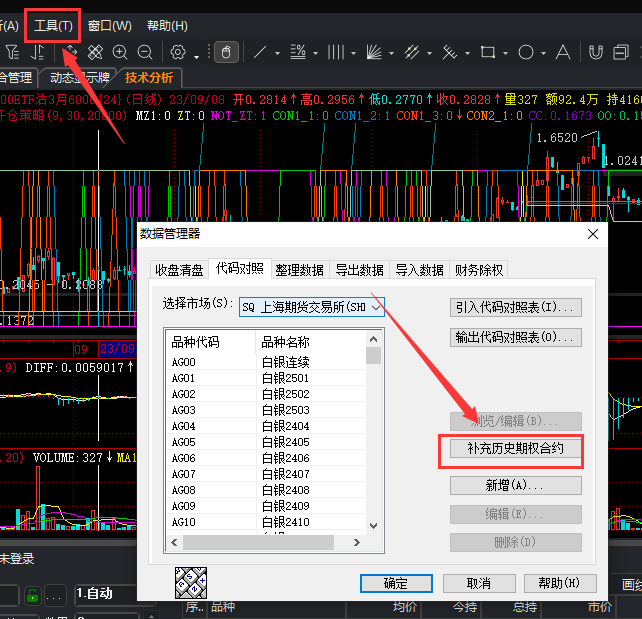This screenshot has height=619, width=642.
Task: Open the 收盘清盘 tab
Action: [x=179, y=270]
